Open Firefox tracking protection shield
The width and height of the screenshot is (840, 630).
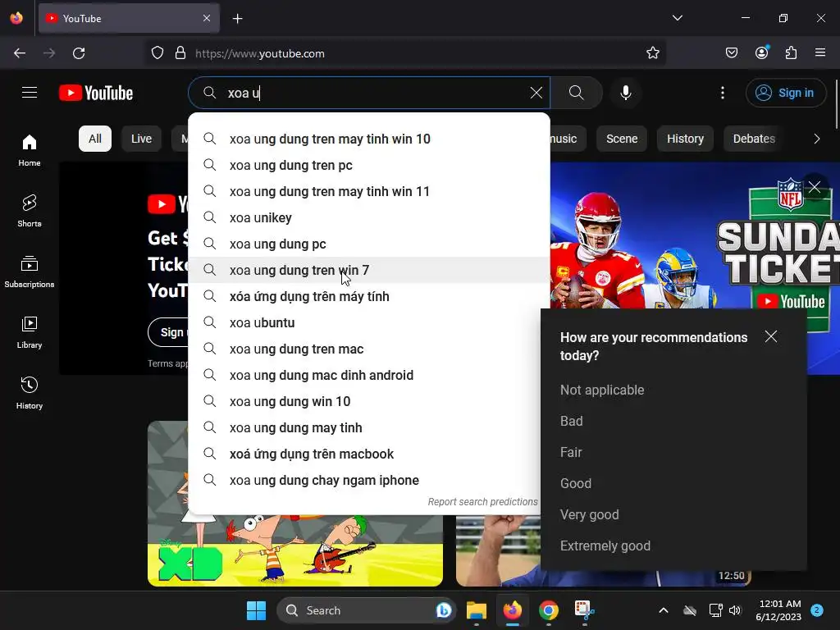point(157,53)
